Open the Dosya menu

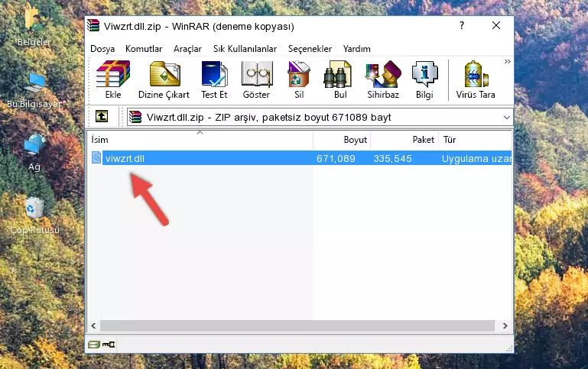click(x=102, y=49)
